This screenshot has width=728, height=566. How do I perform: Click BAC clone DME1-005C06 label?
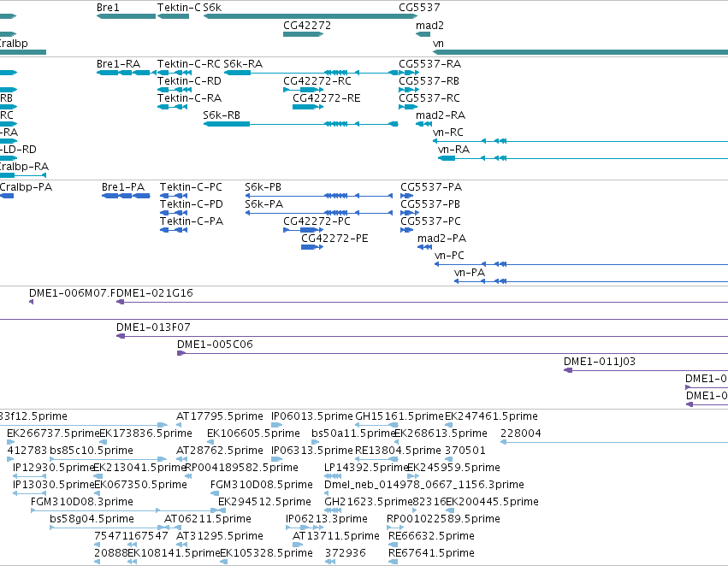215,345
